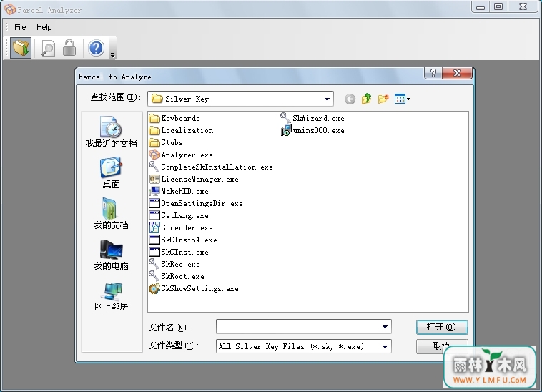Click the magnifier analyze toolbar icon
The height and width of the screenshot is (392, 542).
click(x=48, y=48)
